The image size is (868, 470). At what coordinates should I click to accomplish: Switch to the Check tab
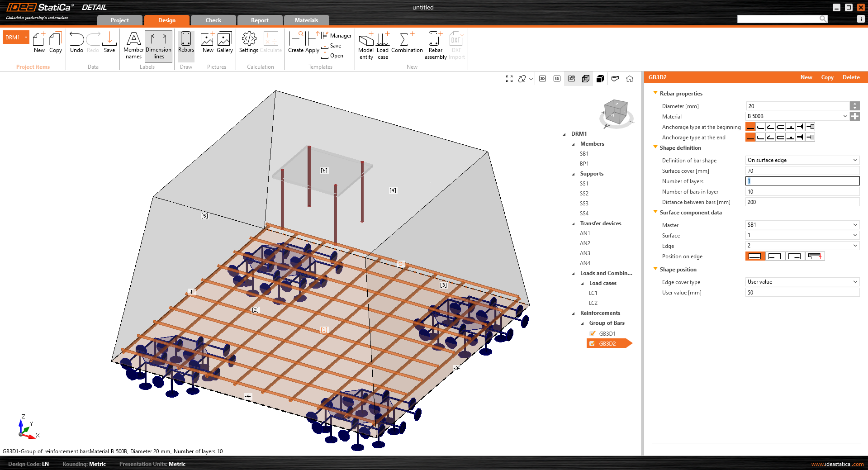click(213, 20)
